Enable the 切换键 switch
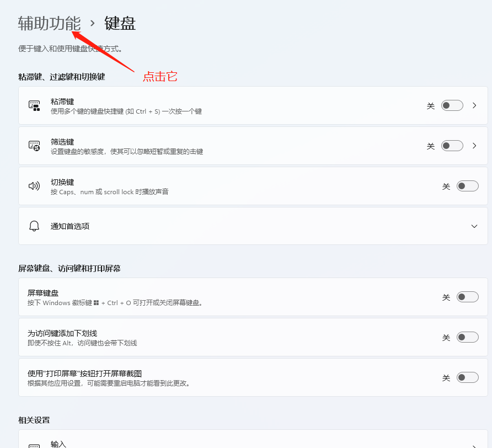The width and height of the screenshot is (492, 448). [x=468, y=186]
